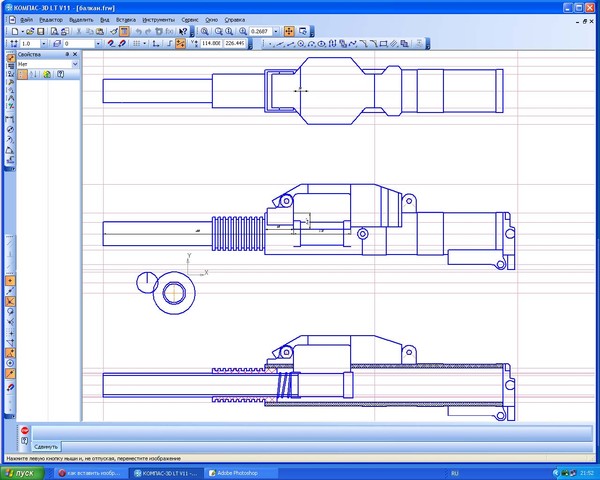
Task: Toggle the rounding mode button near coordinates
Action: [181, 44]
